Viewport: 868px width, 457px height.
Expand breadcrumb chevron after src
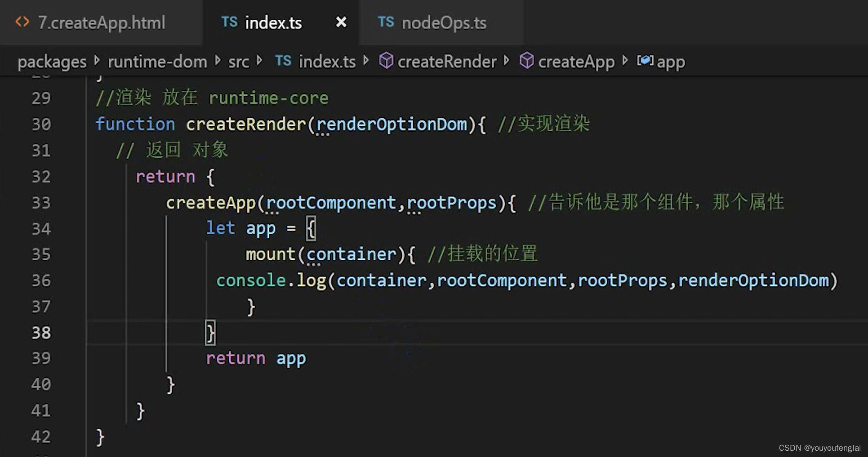pyautogui.click(x=259, y=60)
